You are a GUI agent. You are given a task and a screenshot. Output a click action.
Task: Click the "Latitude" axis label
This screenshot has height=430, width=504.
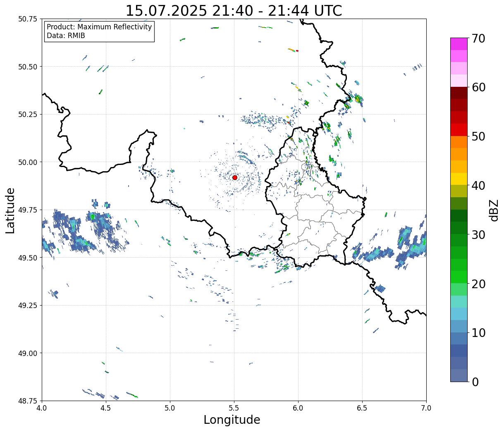[10, 210]
